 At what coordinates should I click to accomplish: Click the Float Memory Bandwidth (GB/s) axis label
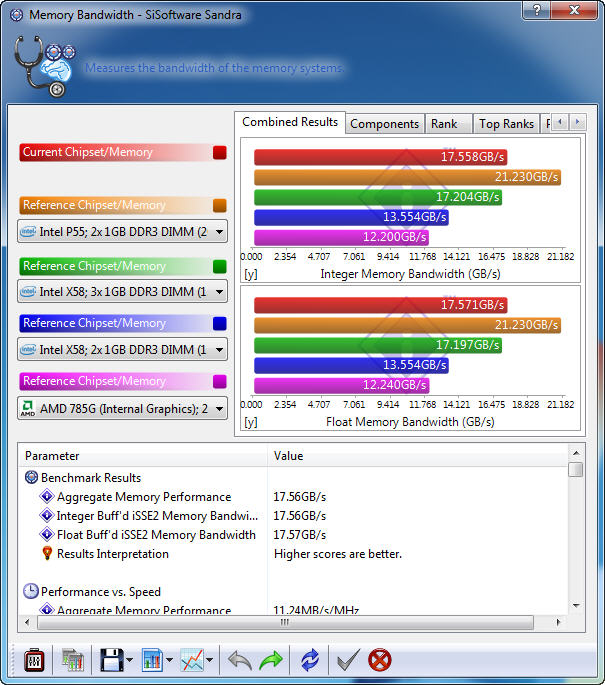click(410, 422)
